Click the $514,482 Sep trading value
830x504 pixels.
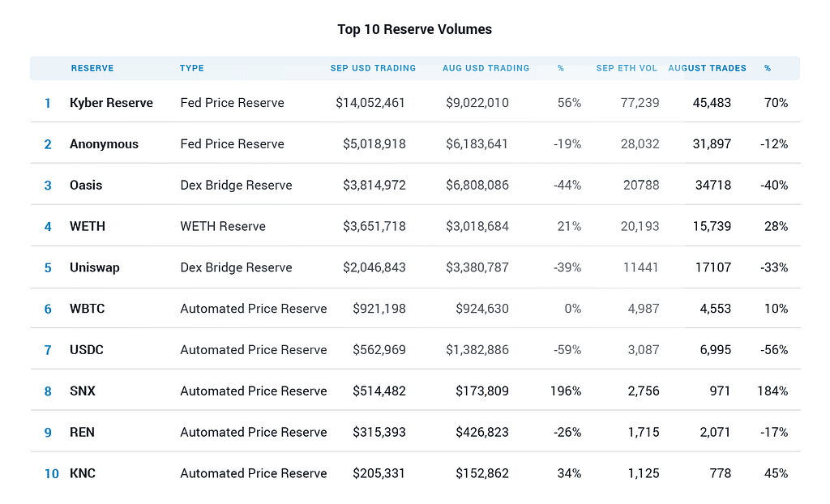pyautogui.click(x=379, y=391)
